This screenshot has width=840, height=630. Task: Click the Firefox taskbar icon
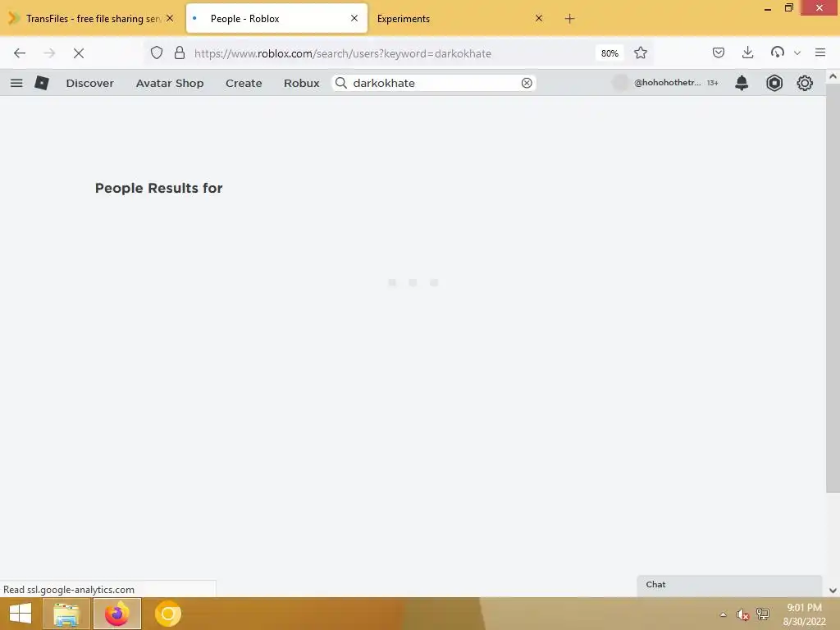(x=117, y=614)
